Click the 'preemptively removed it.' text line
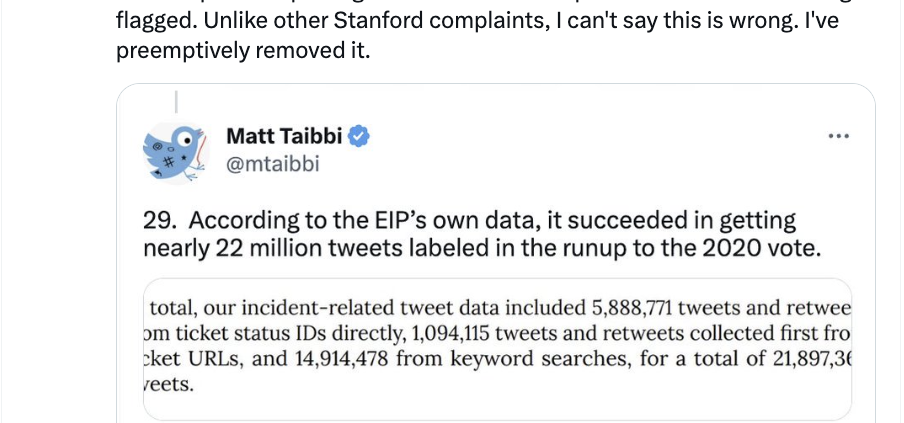The image size is (904, 423). tap(242, 51)
